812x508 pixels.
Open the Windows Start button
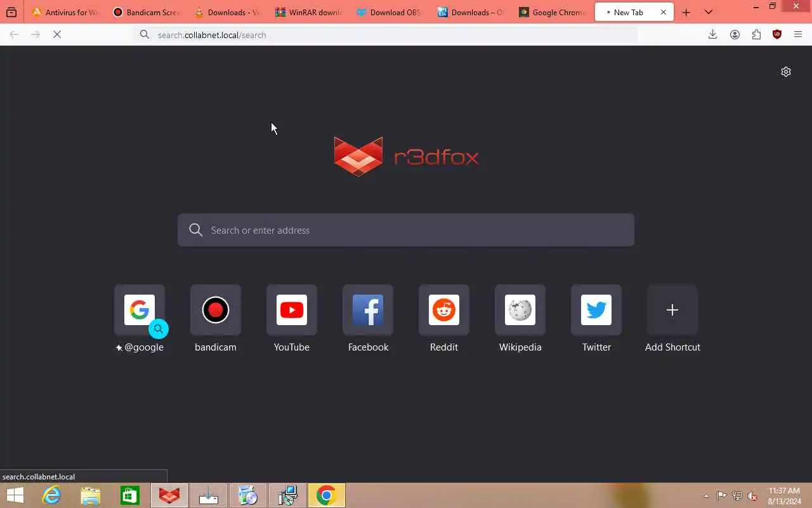(x=15, y=495)
